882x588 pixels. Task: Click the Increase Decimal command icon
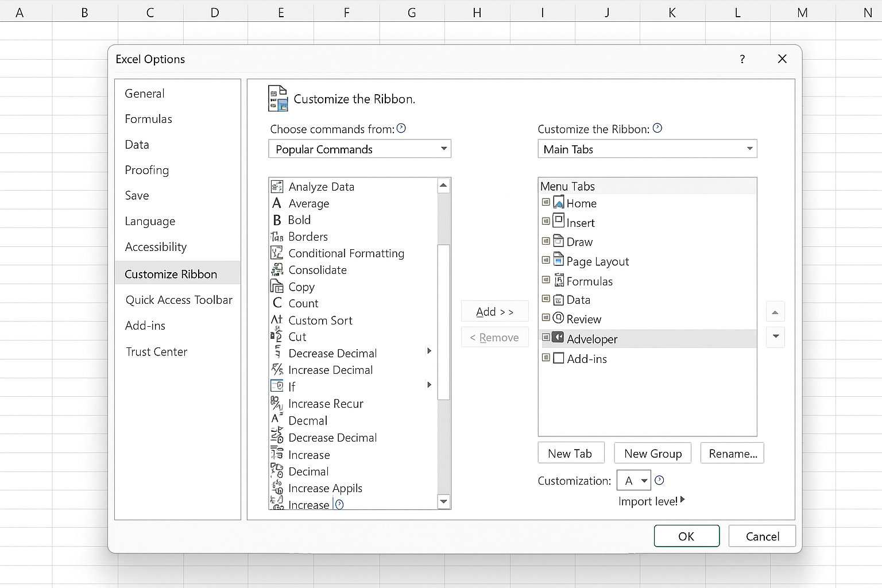pos(277,369)
